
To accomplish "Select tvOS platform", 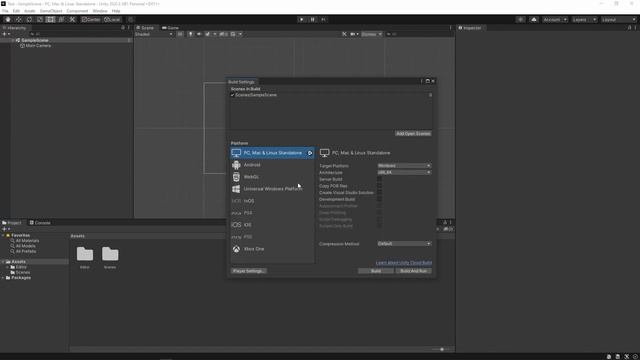I will [272, 201].
